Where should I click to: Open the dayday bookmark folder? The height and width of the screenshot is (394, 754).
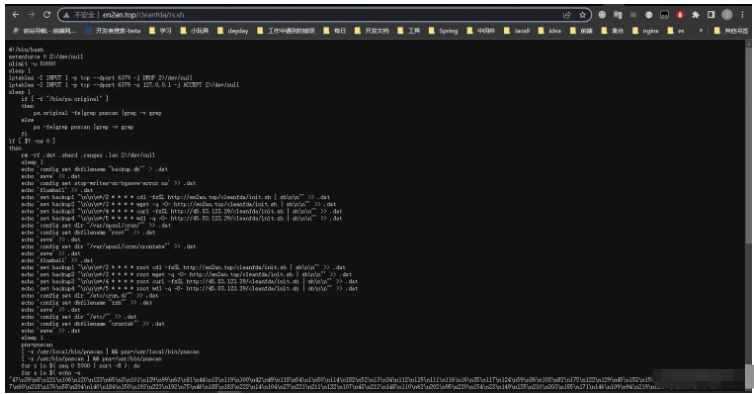[x=233, y=30]
